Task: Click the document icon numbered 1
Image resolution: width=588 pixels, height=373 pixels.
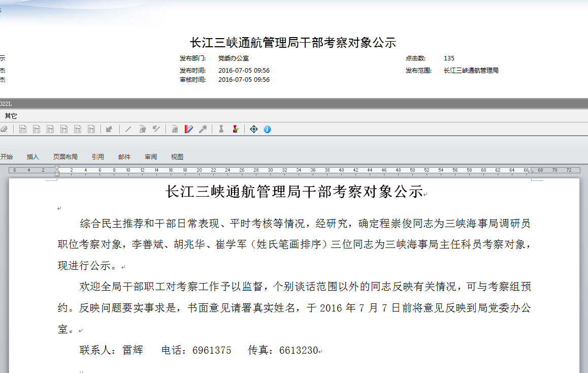Action: pyautogui.click(x=37, y=130)
